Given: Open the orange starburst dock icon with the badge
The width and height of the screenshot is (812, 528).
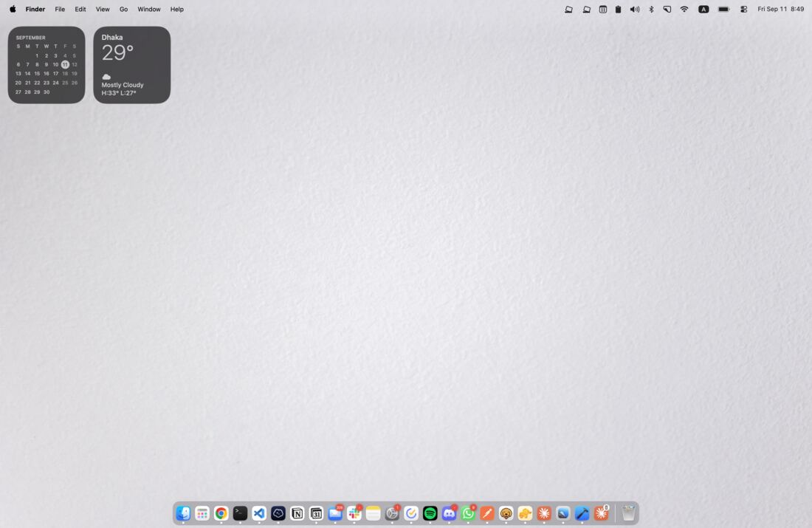Looking at the screenshot, I should point(601,513).
